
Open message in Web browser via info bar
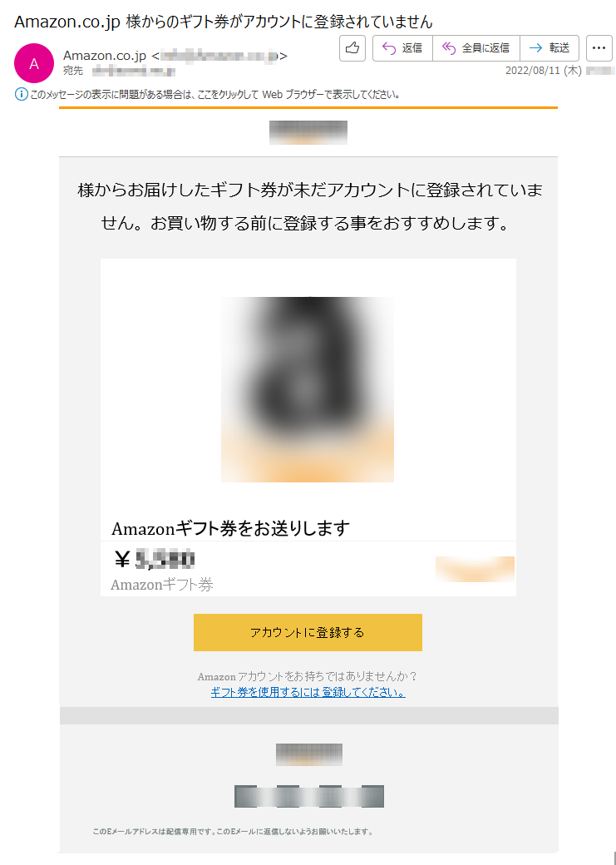pyautogui.click(x=215, y=95)
